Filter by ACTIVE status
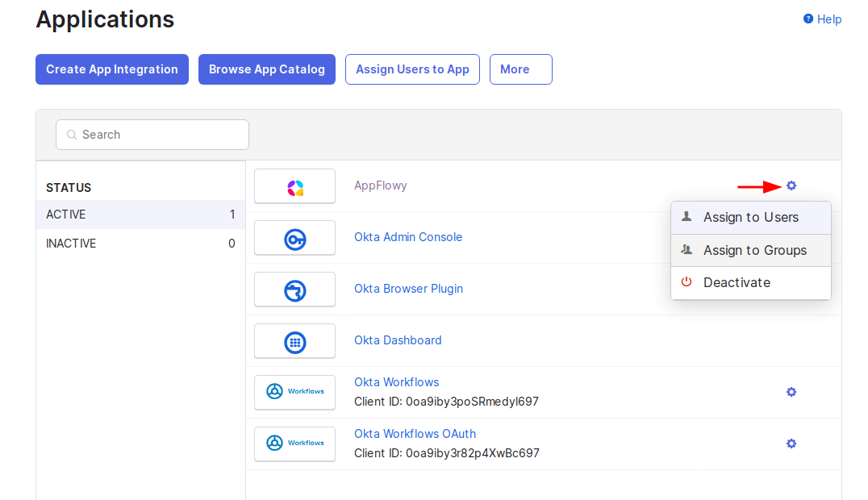This screenshot has height=500, width=868. click(x=140, y=215)
